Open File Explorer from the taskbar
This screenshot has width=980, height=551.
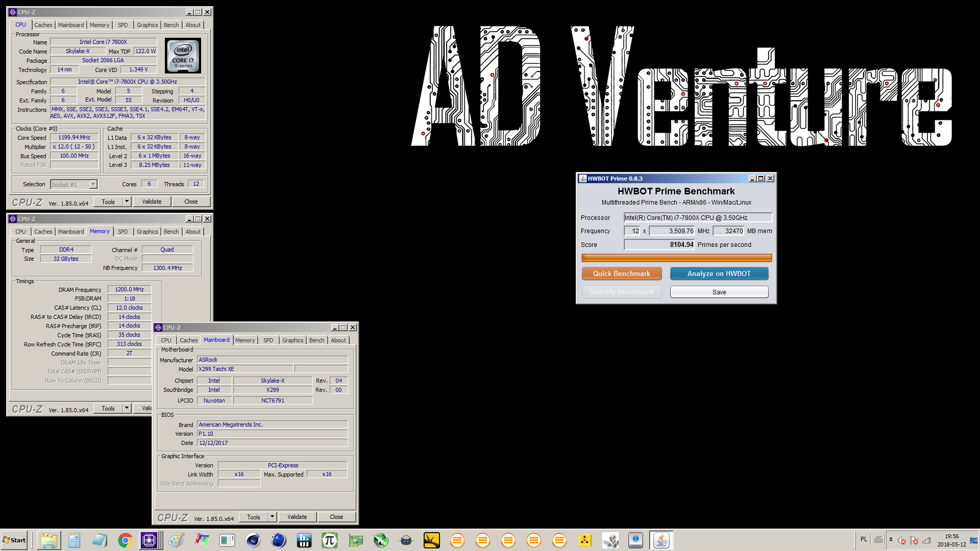pyautogui.click(x=48, y=540)
